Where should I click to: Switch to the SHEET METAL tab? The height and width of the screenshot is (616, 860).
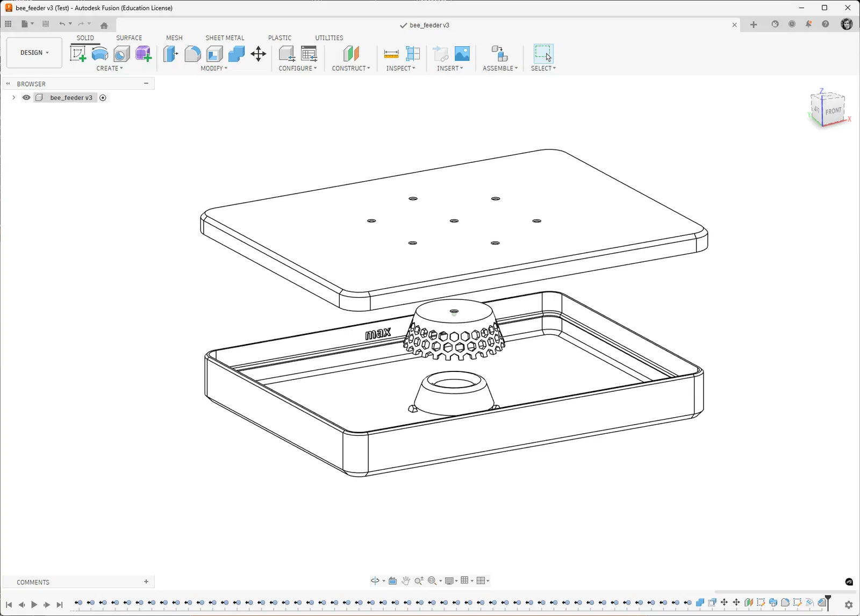tap(225, 38)
